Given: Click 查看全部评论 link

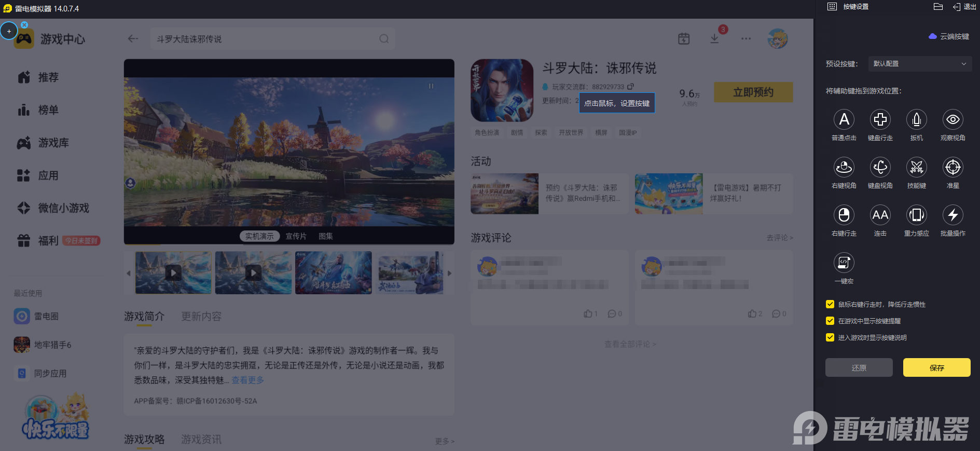Looking at the screenshot, I should tap(630, 344).
